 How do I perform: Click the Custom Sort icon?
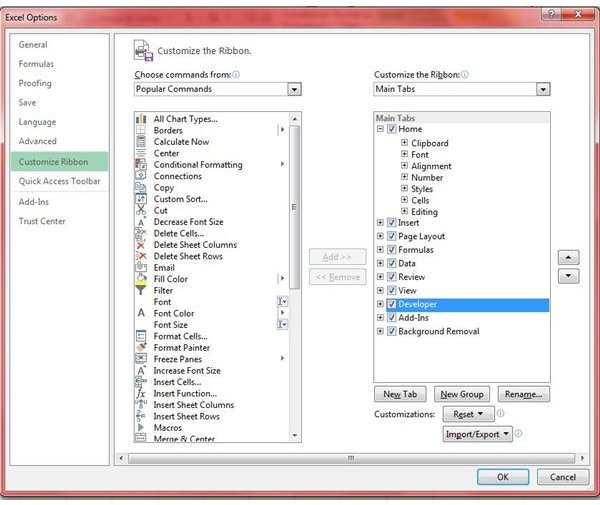tap(141, 199)
